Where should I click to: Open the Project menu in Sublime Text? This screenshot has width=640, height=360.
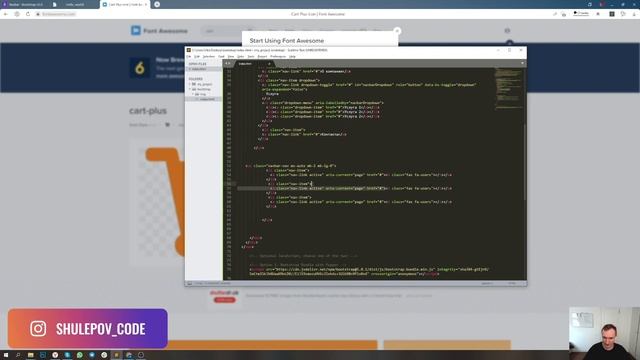[x=262, y=56]
